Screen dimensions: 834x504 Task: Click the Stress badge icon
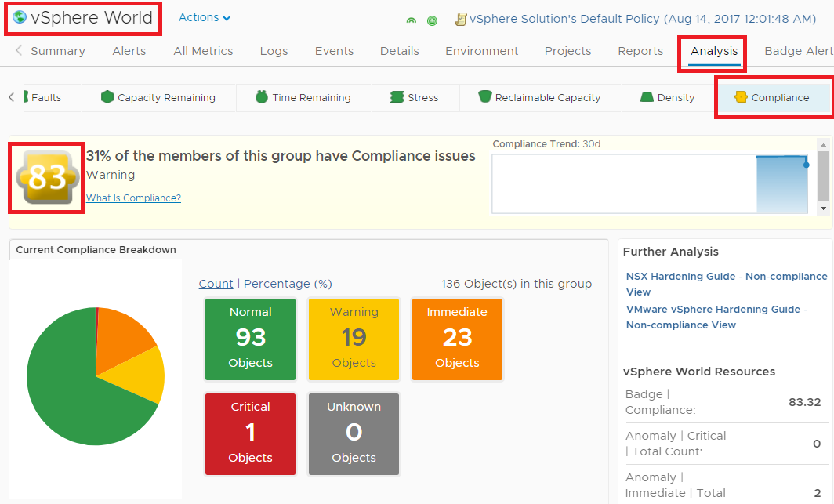point(397,96)
